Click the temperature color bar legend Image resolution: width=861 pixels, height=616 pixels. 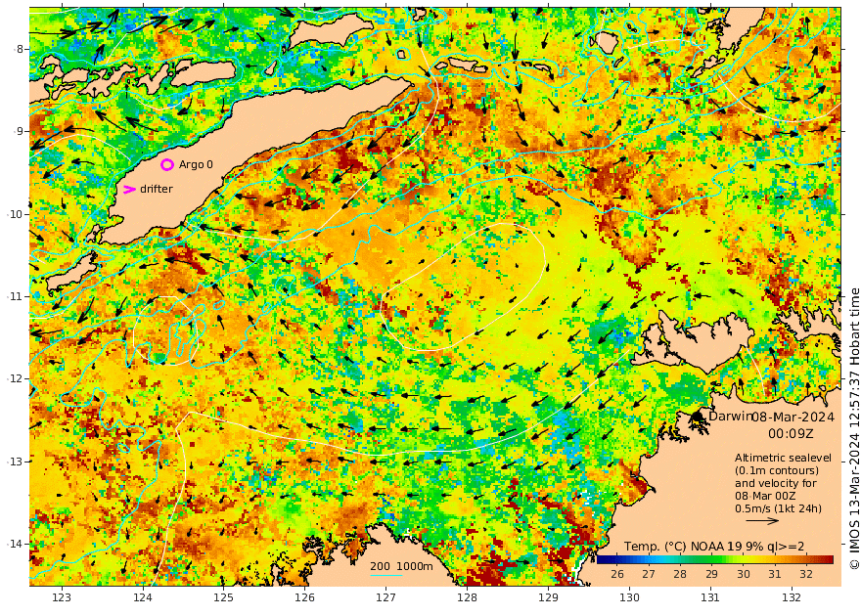tap(715, 559)
